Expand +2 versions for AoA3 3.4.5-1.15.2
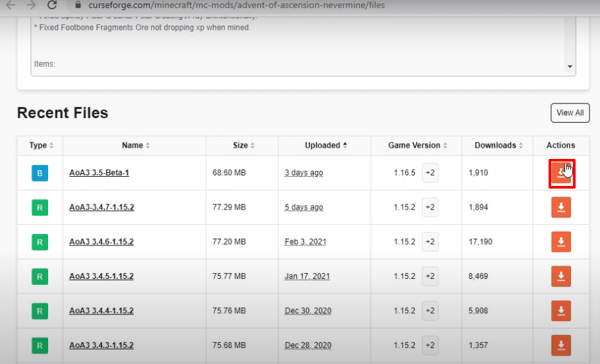Image resolution: width=600 pixels, height=364 pixels. tap(430, 276)
